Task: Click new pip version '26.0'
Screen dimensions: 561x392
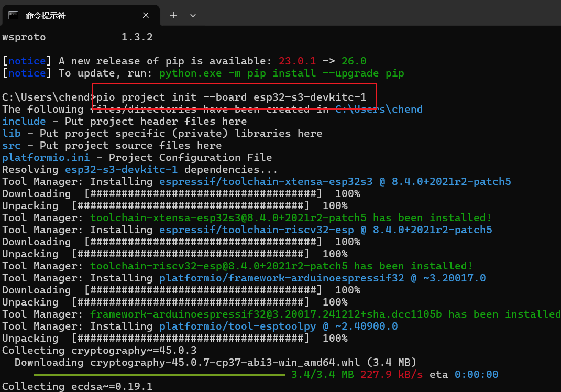Action: 354,61
